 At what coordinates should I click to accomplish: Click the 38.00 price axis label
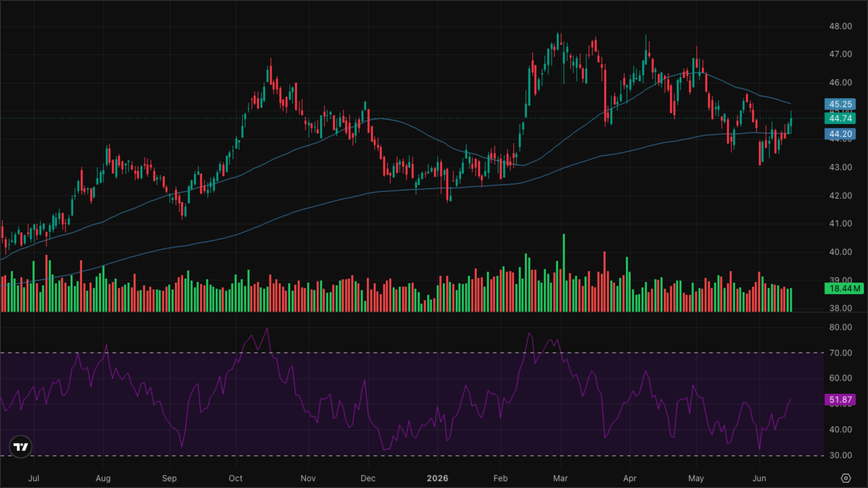841,308
